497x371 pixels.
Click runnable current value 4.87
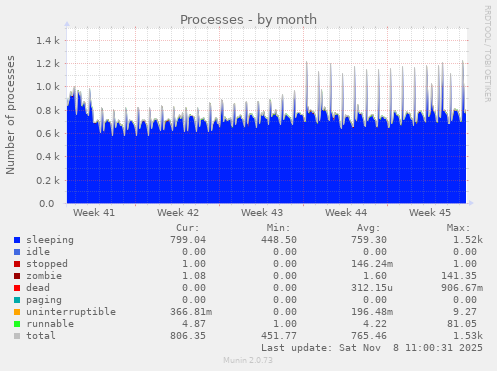[194, 324]
